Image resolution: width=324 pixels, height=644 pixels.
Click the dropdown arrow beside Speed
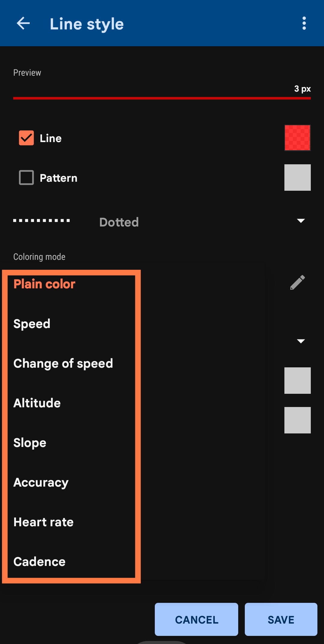click(x=301, y=341)
